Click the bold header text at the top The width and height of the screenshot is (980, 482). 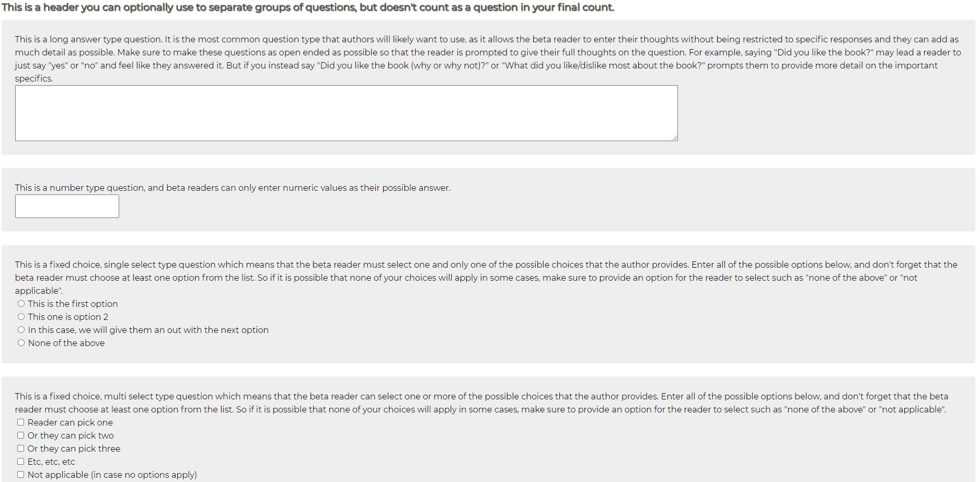307,7
